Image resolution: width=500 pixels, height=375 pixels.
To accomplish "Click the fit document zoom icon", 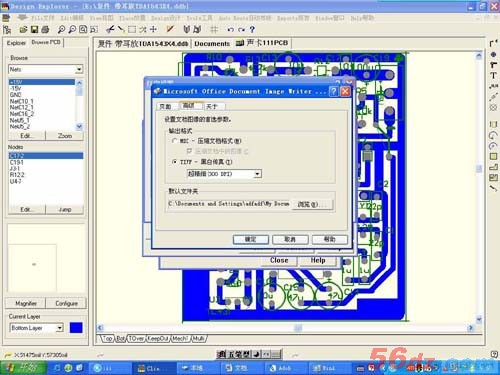I will point(83,30).
